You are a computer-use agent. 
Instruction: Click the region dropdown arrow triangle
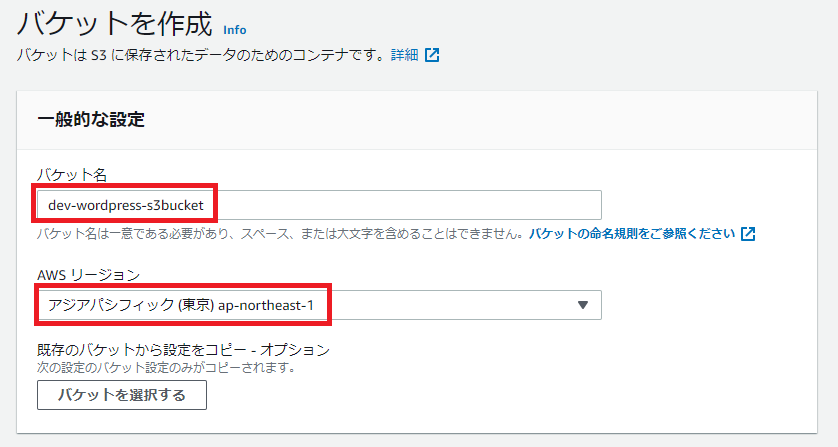pyautogui.click(x=582, y=305)
